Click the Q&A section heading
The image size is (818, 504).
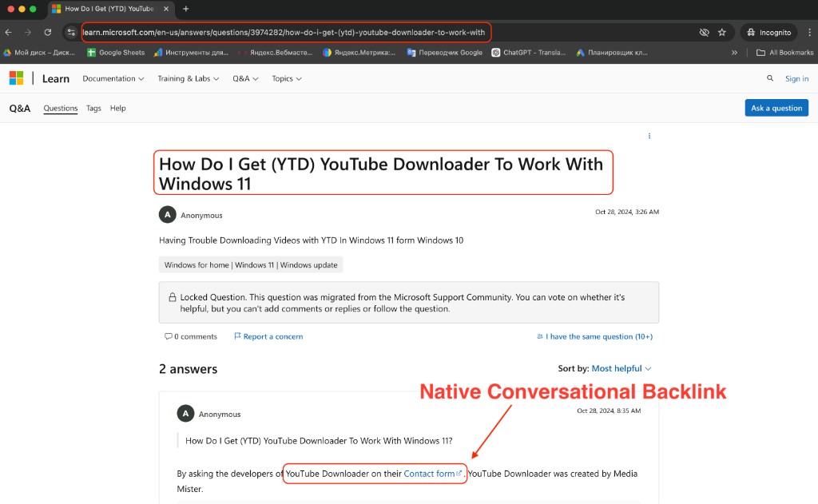click(20, 109)
